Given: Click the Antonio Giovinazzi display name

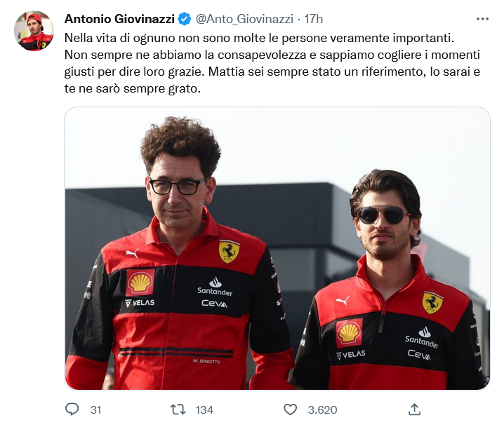Looking at the screenshot, I should (119, 19).
